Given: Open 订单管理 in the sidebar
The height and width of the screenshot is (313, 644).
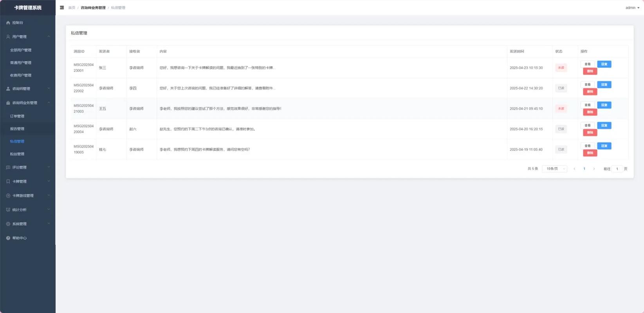Looking at the screenshot, I should 17,116.
